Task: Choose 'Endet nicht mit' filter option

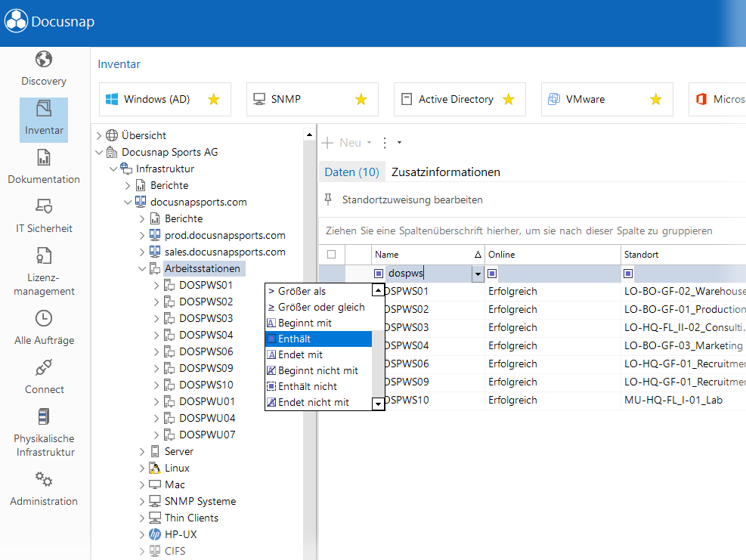Action: [318, 403]
